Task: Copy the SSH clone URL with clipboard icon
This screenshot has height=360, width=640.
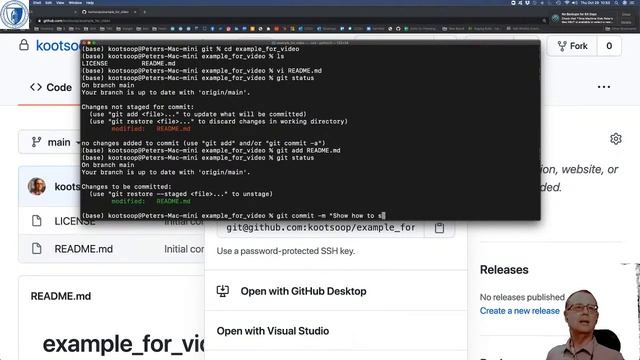Action: [439, 228]
